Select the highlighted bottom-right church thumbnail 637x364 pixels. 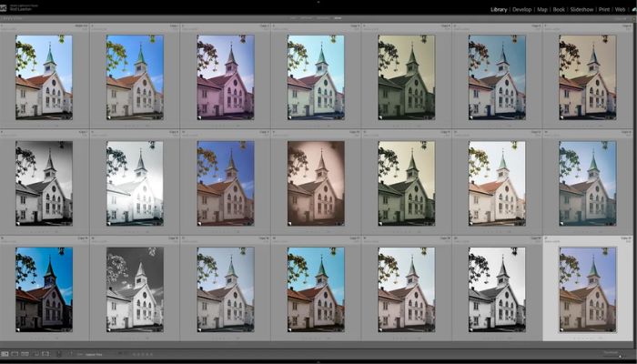point(588,289)
